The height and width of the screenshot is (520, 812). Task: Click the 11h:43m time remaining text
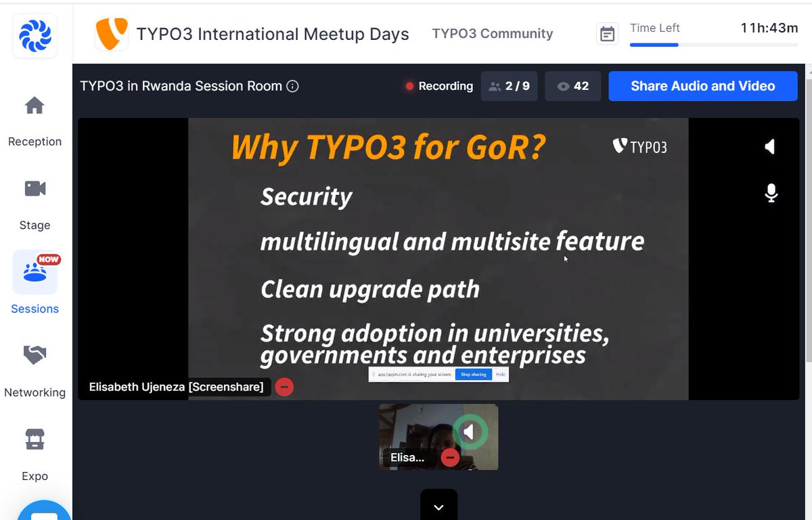click(x=769, y=28)
